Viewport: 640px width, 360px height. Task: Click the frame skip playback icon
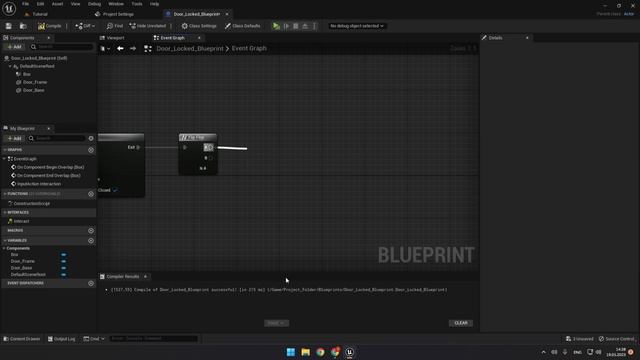287,26
